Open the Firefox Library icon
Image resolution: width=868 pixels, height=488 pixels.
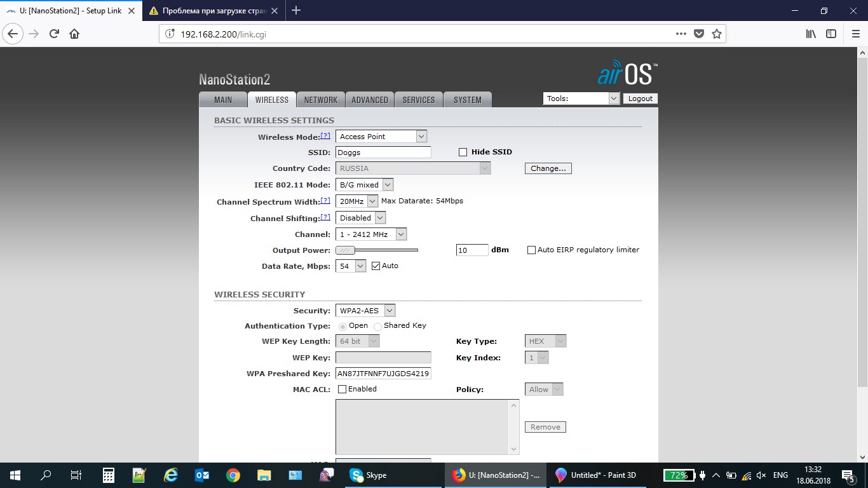point(811,34)
